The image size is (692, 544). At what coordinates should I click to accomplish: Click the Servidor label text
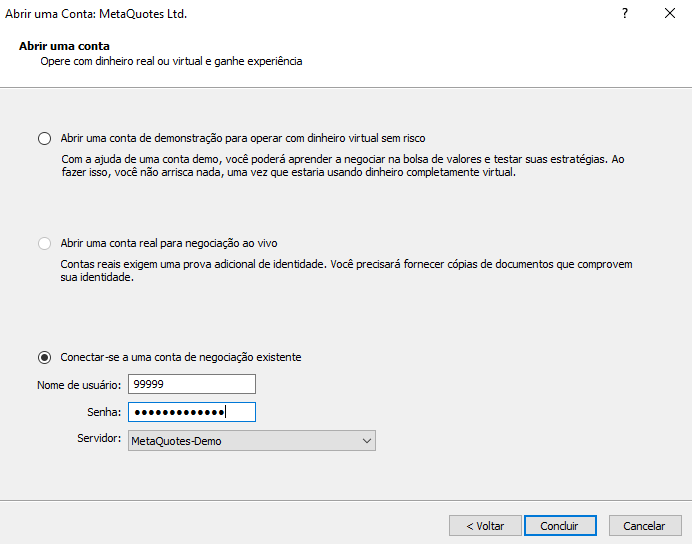pos(99,439)
